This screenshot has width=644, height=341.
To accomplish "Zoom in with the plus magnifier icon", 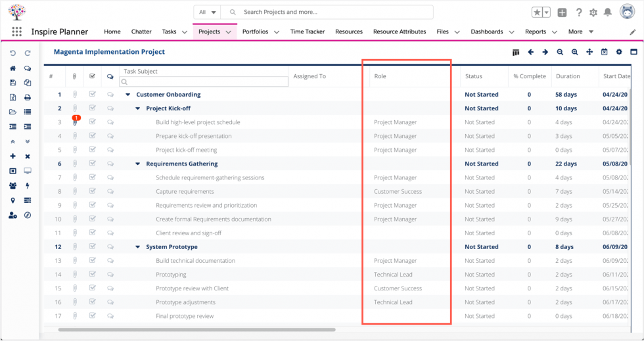I will (x=574, y=52).
